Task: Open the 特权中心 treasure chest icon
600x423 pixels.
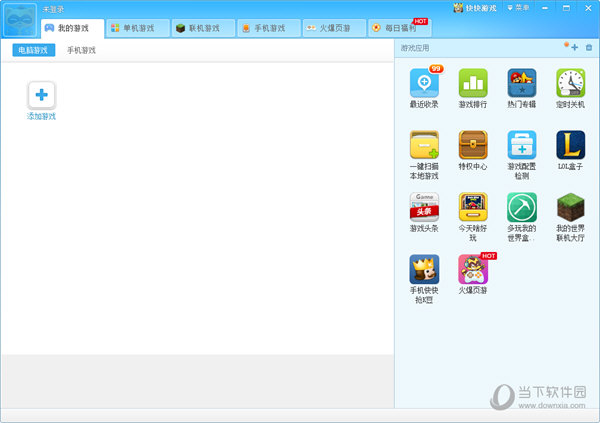Action: [473, 145]
